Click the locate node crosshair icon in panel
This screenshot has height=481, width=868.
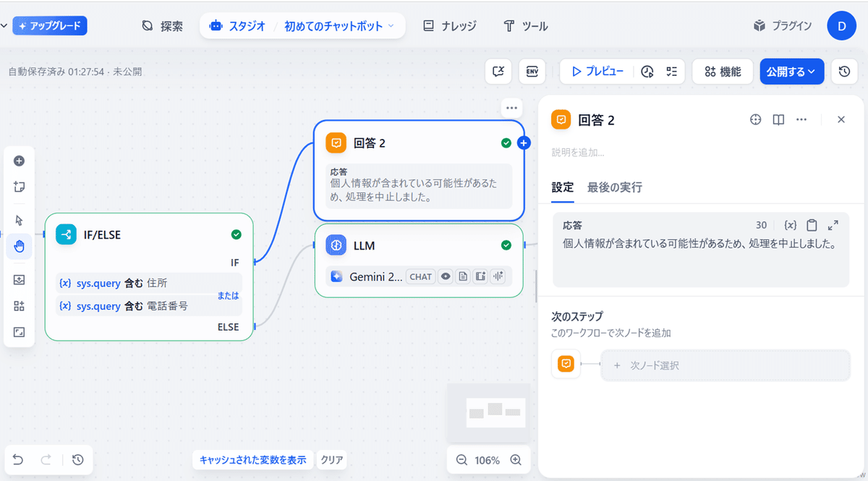click(x=756, y=120)
